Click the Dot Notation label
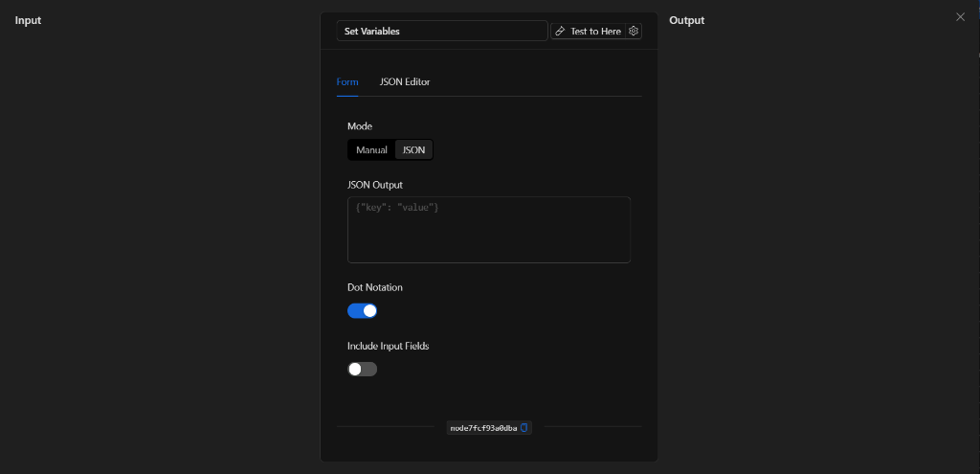Screen dimensions: 980x474 [x=375, y=287]
